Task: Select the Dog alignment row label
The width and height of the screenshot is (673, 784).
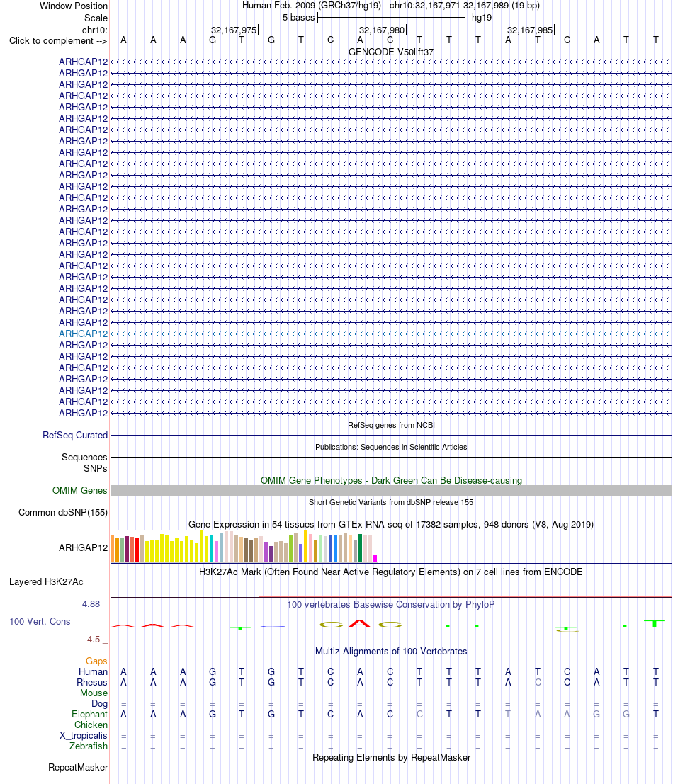Action: (x=99, y=704)
